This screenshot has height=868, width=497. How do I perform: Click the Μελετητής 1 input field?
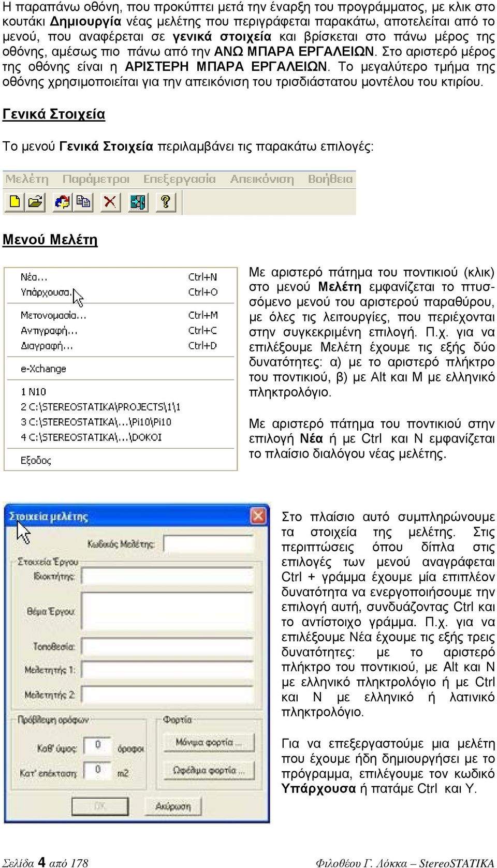tap(168, 670)
